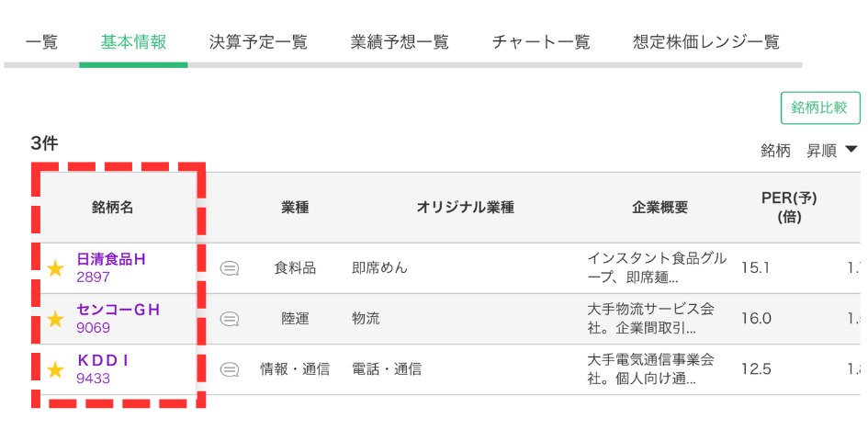Viewport: 868px width, 430px height.
Task: Click the 銘柄比較 button
Action: click(820, 107)
